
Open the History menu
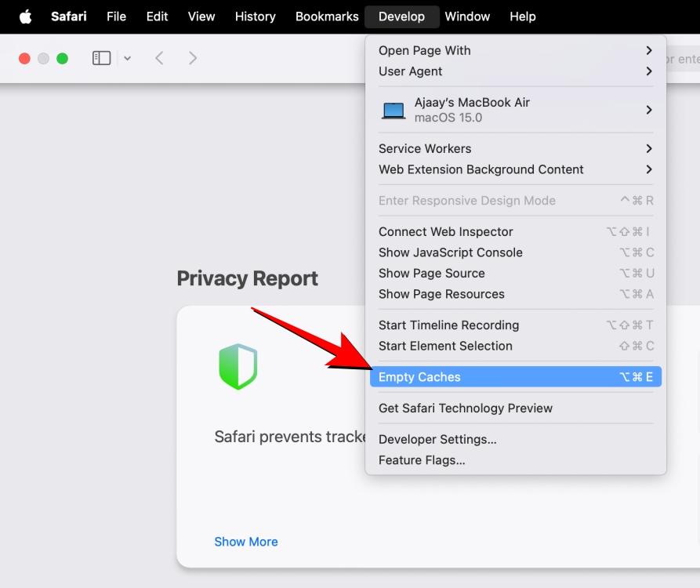[256, 16]
